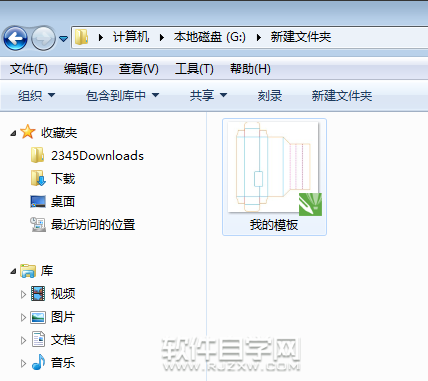Viewport: 428px width, 381px height.
Task: Select the 音乐 library
Action: 63,362
